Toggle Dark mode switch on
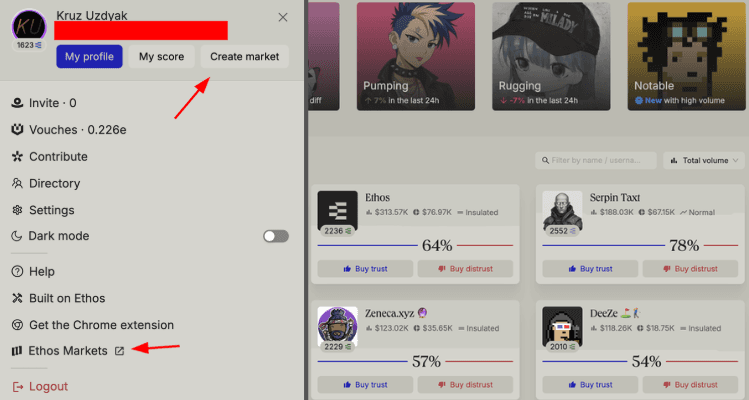The height and width of the screenshot is (400, 749). click(276, 236)
